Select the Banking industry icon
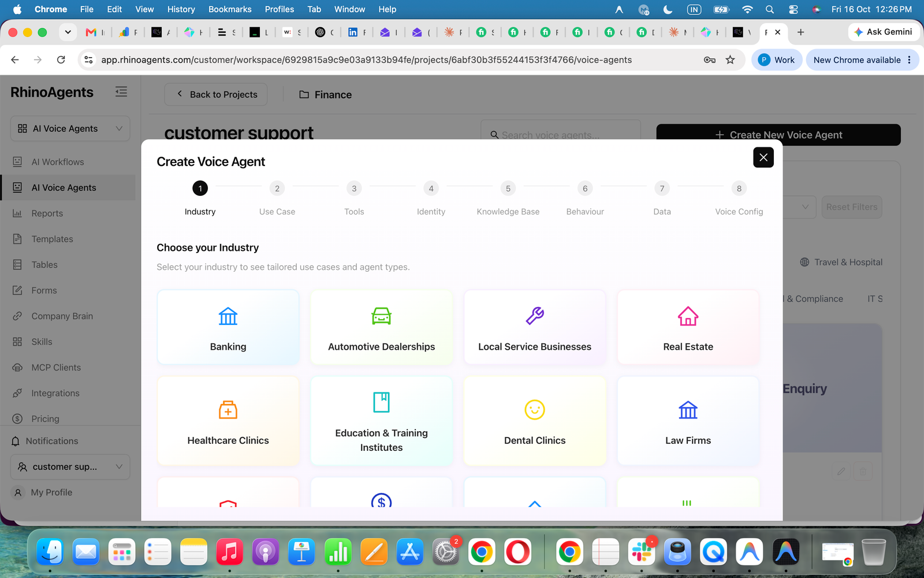This screenshot has height=578, width=924. pos(228,316)
